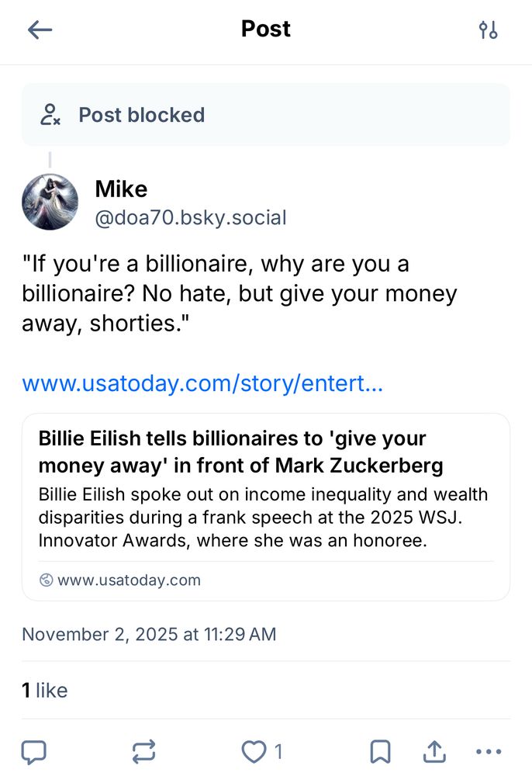532x776 pixels.
Task: Click the display name Mike
Action: [x=120, y=189]
